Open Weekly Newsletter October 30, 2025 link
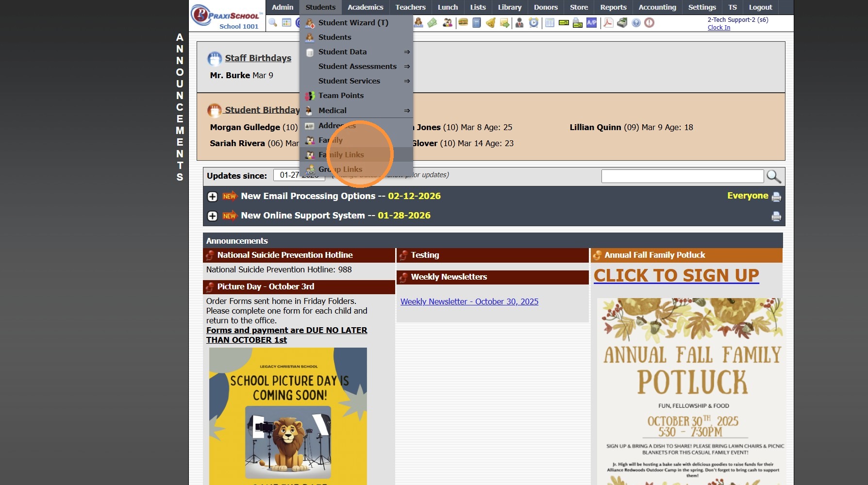 [469, 301]
